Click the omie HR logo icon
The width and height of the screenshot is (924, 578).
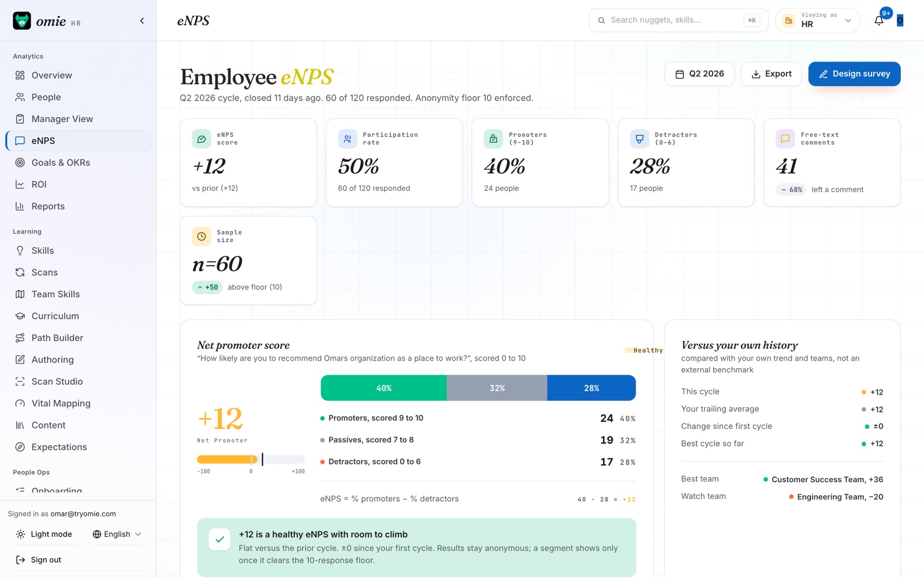[x=22, y=21]
